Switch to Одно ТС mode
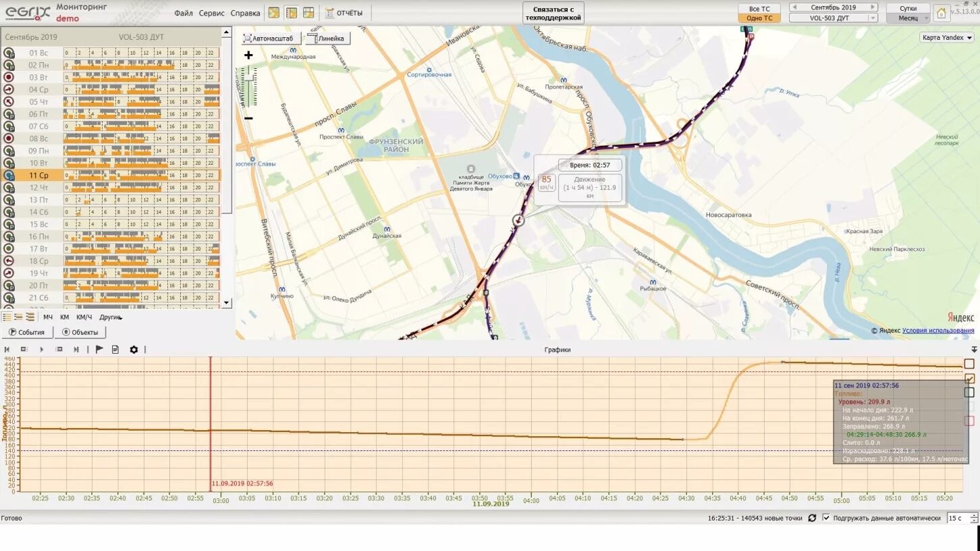 pos(759,18)
